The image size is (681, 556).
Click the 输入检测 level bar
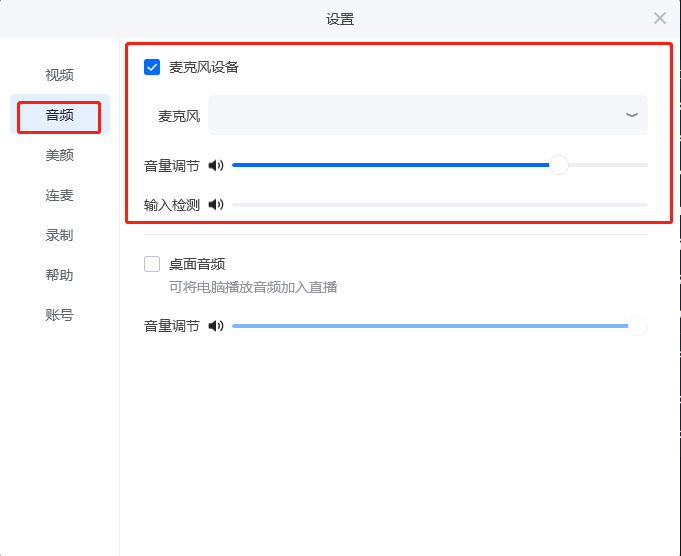440,205
